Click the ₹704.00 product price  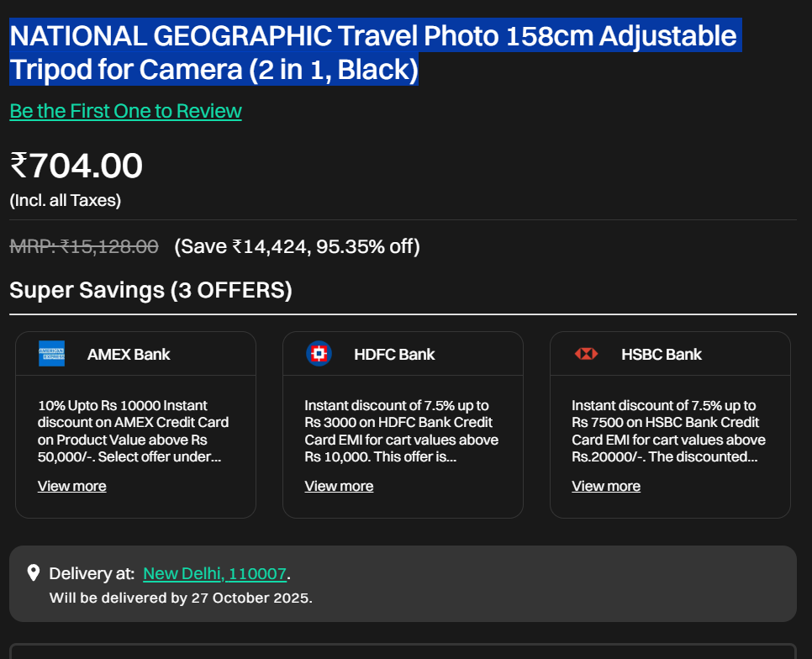[76, 166]
